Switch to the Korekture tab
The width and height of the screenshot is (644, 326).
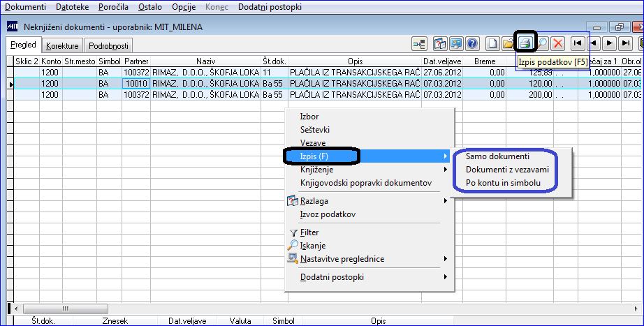[x=62, y=46]
